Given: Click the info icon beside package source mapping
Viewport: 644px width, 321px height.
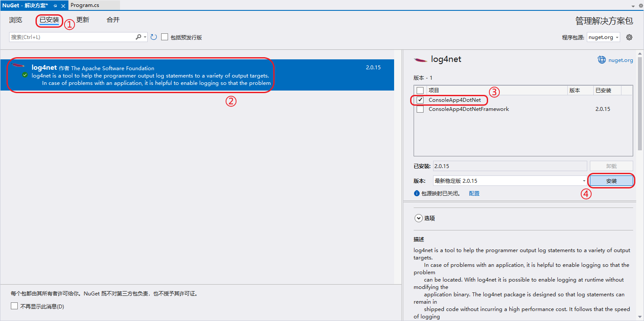Looking at the screenshot, I should pos(417,193).
